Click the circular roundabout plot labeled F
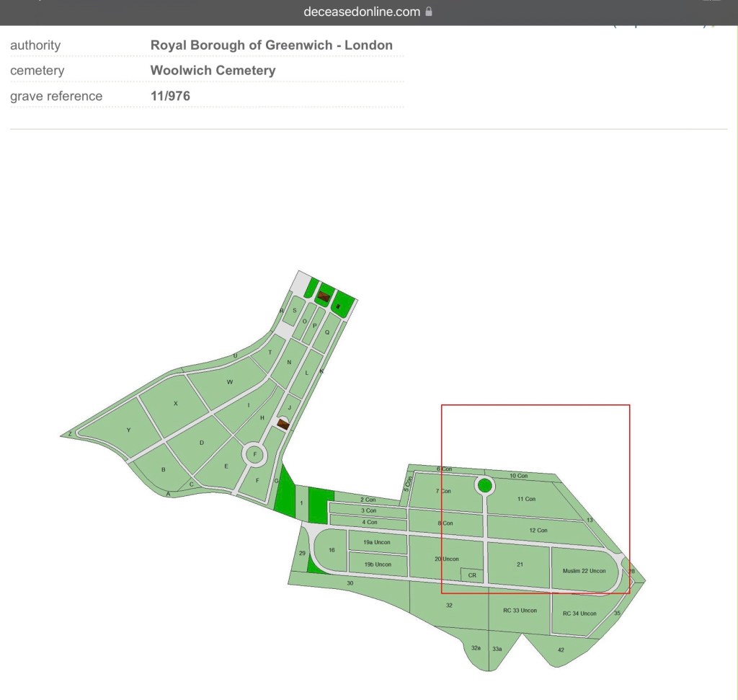Viewport: 738px width, 700px height. pyautogui.click(x=254, y=455)
